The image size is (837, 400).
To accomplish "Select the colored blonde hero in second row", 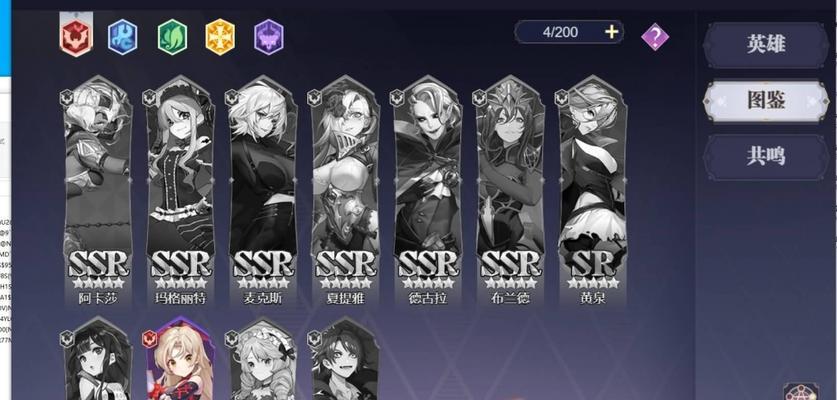I will [180, 359].
